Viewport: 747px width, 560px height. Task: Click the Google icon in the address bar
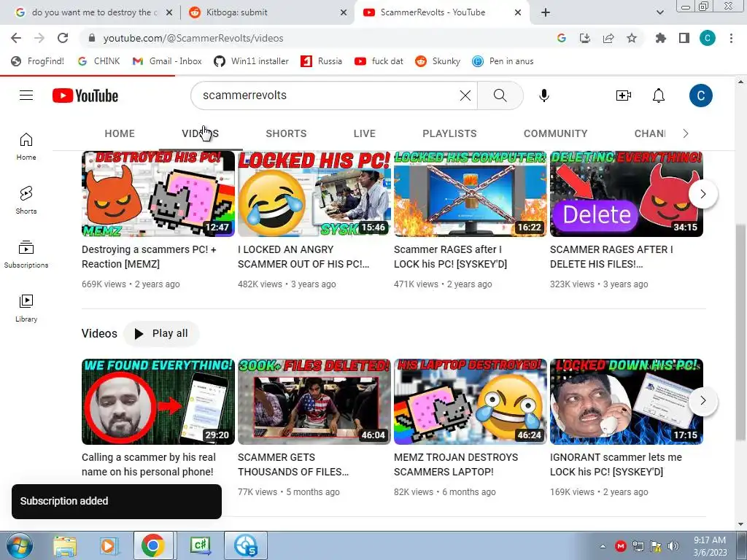click(x=561, y=38)
